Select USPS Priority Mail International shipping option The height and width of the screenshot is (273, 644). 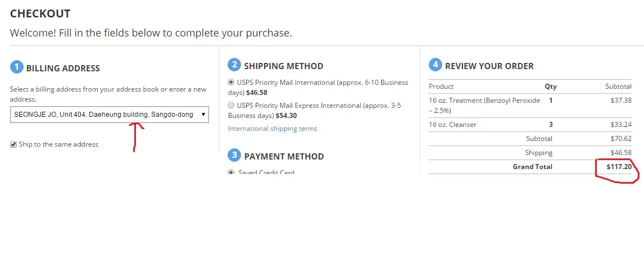coord(231,83)
